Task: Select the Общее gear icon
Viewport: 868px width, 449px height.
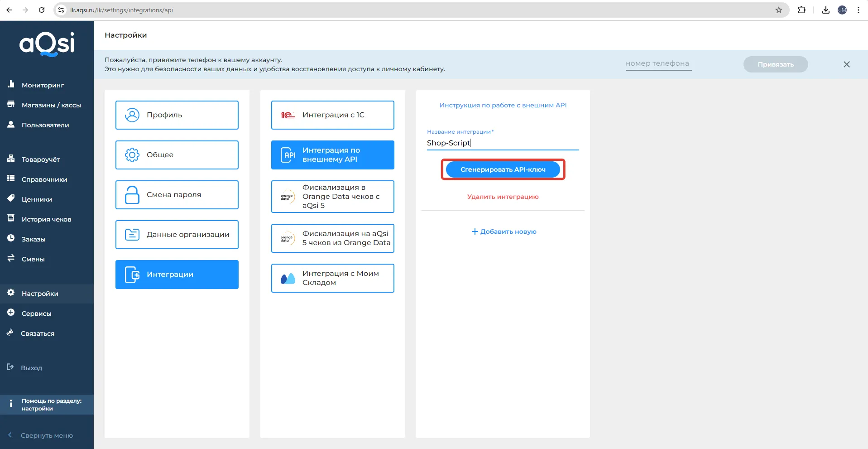Action: [x=132, y=155]
